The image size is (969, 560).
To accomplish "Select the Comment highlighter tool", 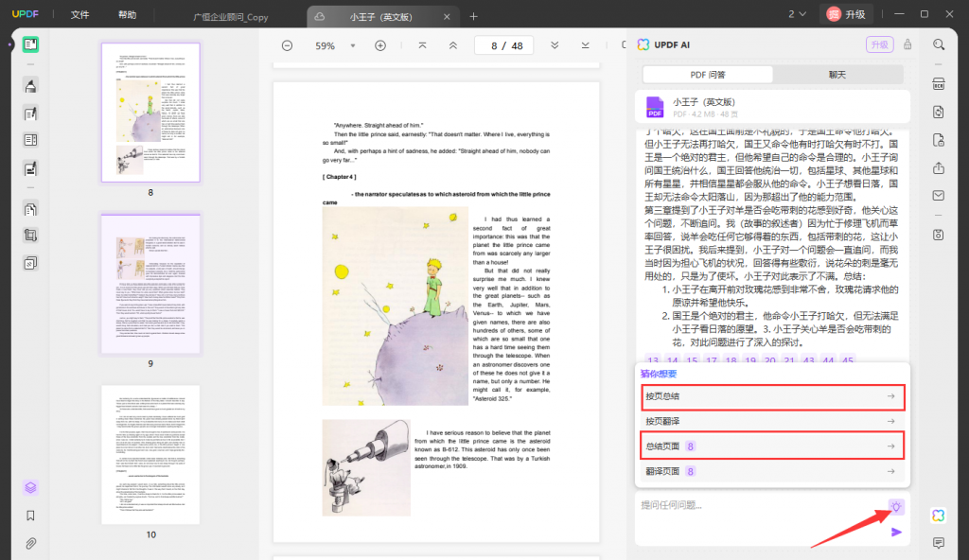I will pos(30,86).
